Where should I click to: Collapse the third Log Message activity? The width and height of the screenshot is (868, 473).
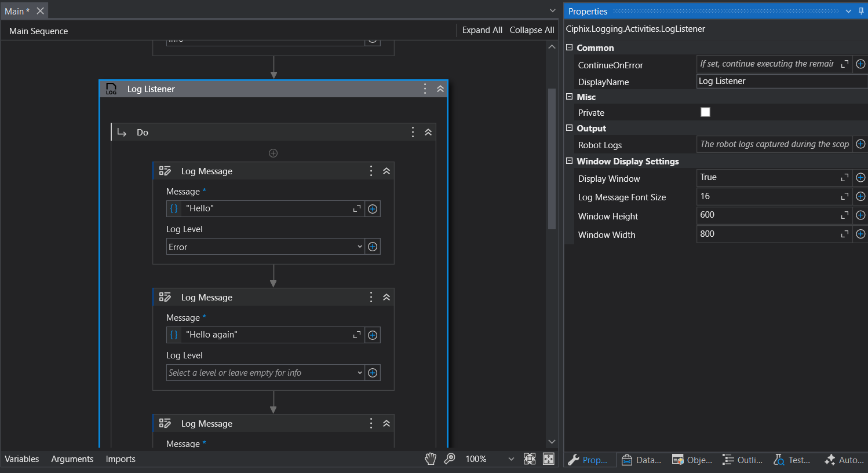(x=386, y=423)
